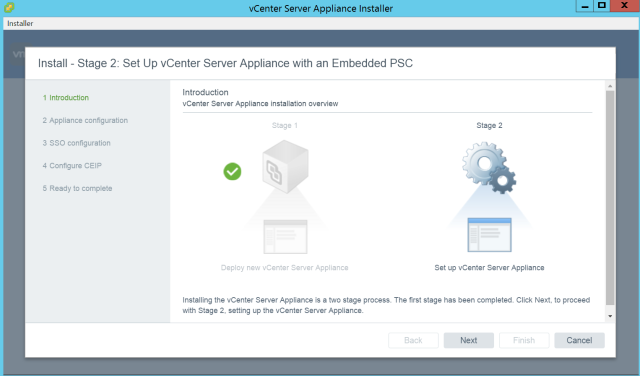Click the disabled Back button

coord(413,340)
